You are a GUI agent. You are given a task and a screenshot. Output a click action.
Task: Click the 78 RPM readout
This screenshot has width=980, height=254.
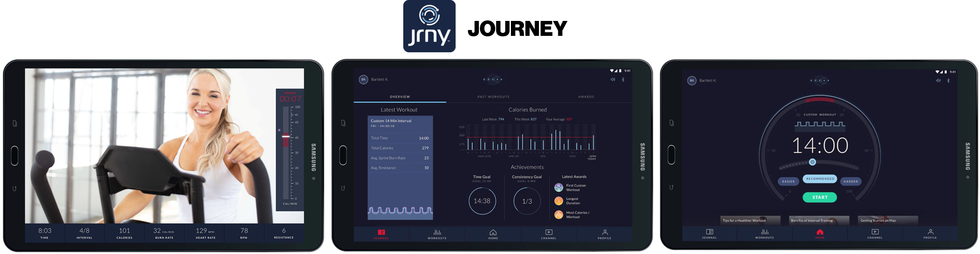pos(244,233)
